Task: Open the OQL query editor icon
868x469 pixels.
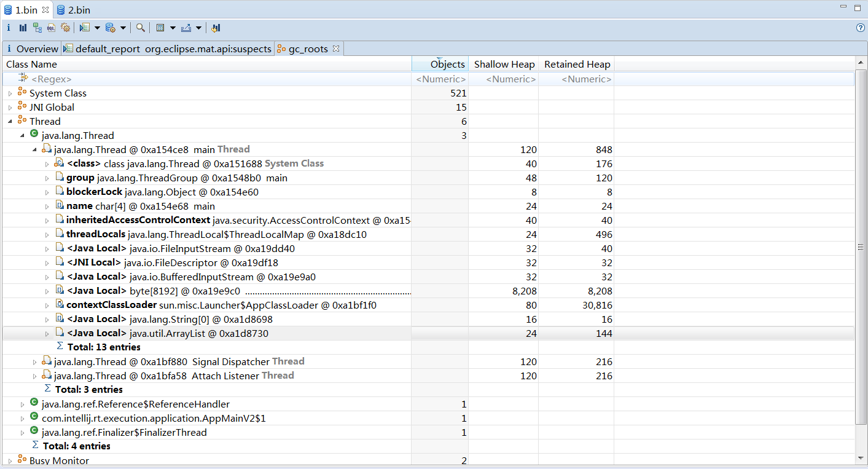Action: (x=52, y=28)
